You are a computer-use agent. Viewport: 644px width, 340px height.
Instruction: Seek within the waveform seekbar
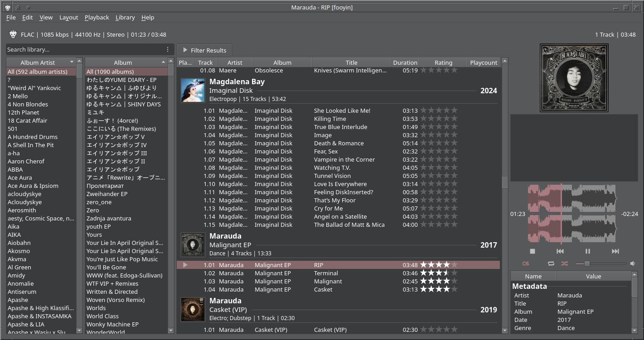click(573, 214)
